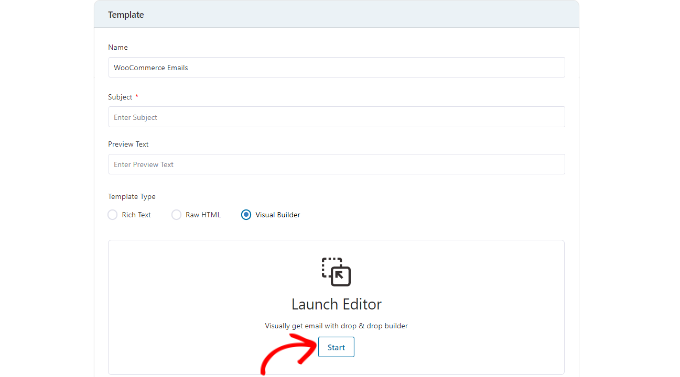
Task: Click the drag & drop builder description text
Action: pos(336,326)
